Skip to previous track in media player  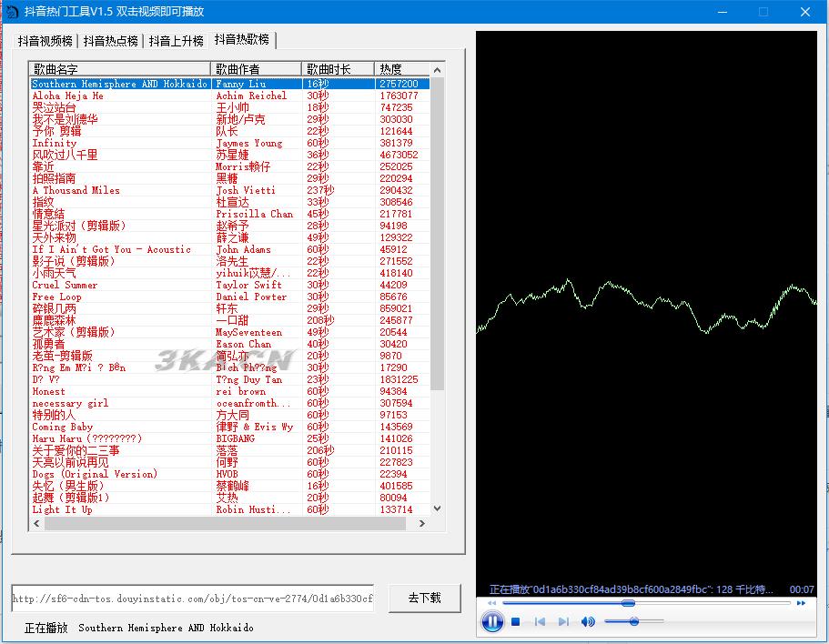pyautogui.click(x=540, y=622)
